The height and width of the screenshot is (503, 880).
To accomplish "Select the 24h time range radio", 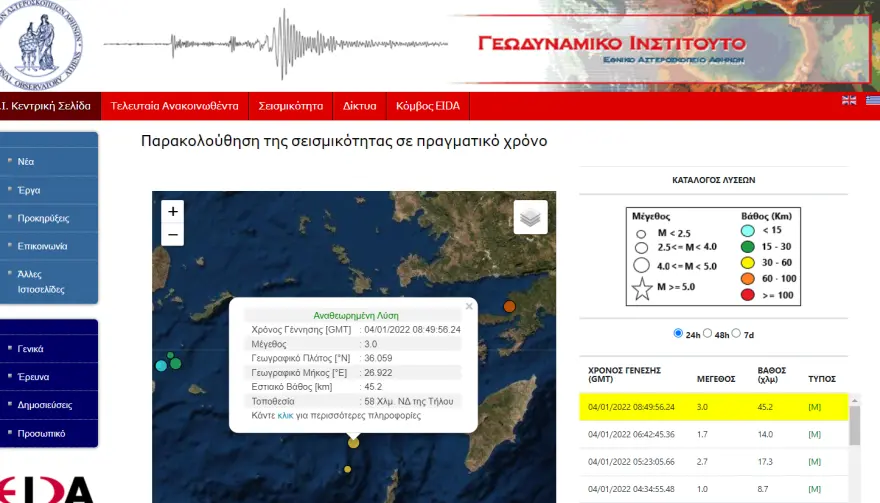I will pos(679,333).
